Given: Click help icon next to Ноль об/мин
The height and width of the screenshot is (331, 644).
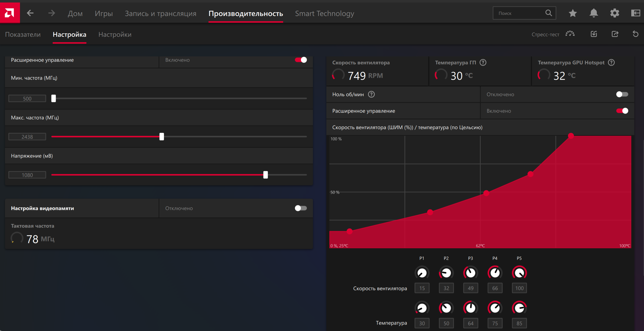Looking at the screenshot, I should click(x=371, y=94).
